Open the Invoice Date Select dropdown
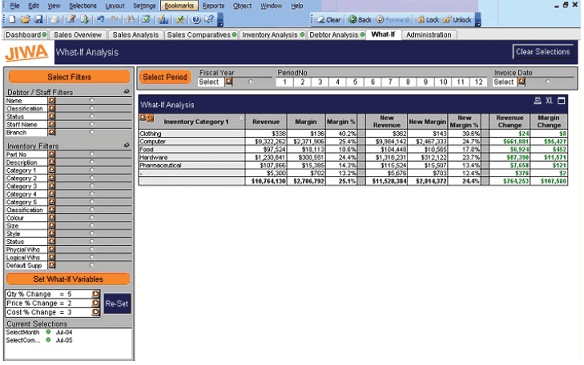Image resolution: width=584 pixels, height=365 pixels. pos(521,82)
